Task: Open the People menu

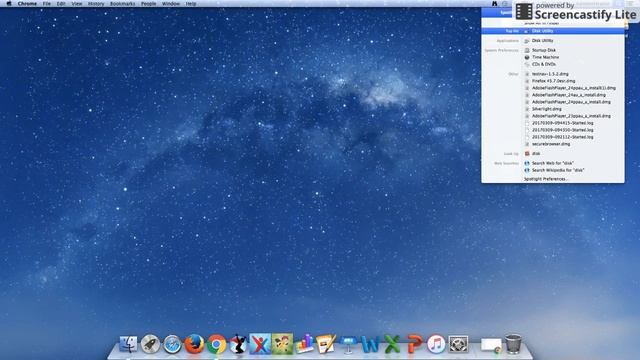Action: click(148, 3)
